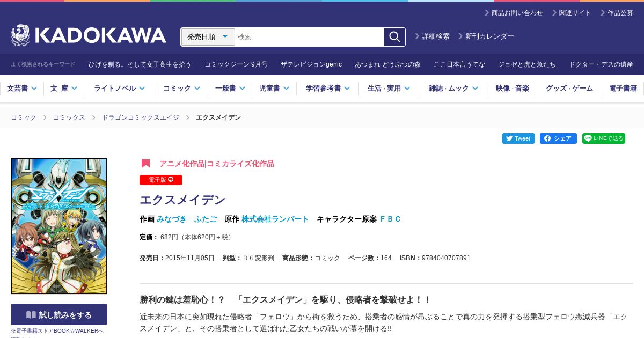
Task: Open 株式会社ランバート link
Action: click(275, 219)
